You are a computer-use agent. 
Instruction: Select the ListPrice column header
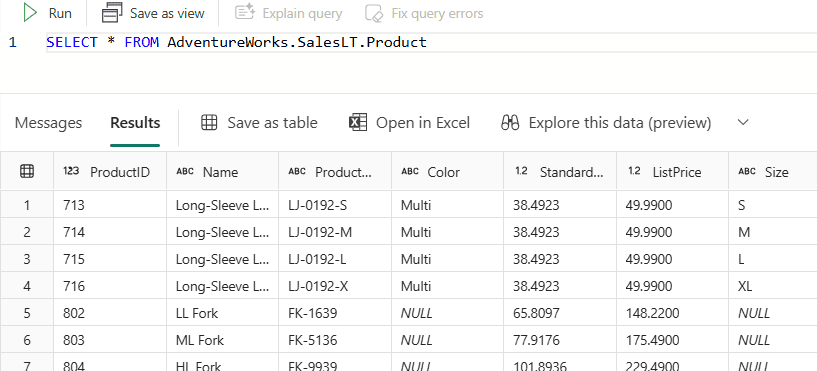(x=673, y=170)
